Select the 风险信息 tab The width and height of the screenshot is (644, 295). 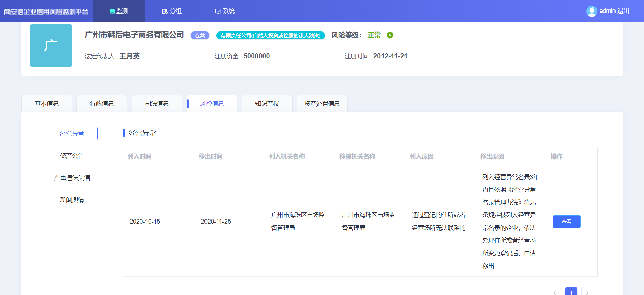(212, 104)
